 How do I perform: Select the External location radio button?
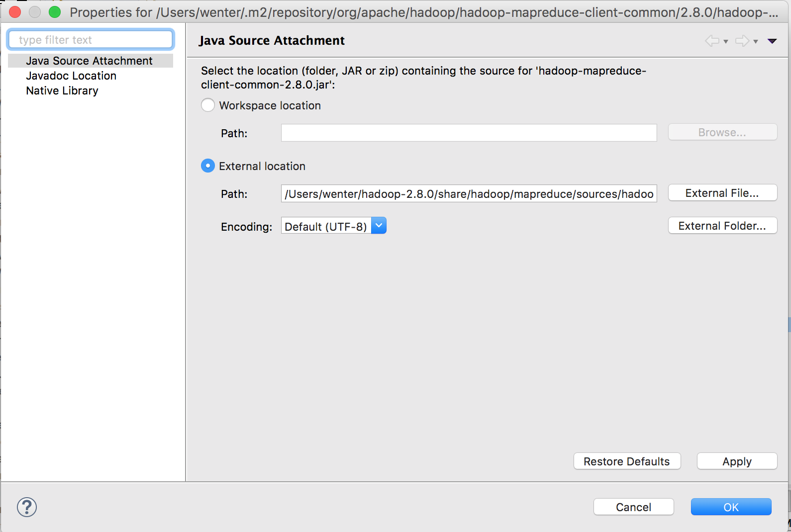tap(208, 166)
